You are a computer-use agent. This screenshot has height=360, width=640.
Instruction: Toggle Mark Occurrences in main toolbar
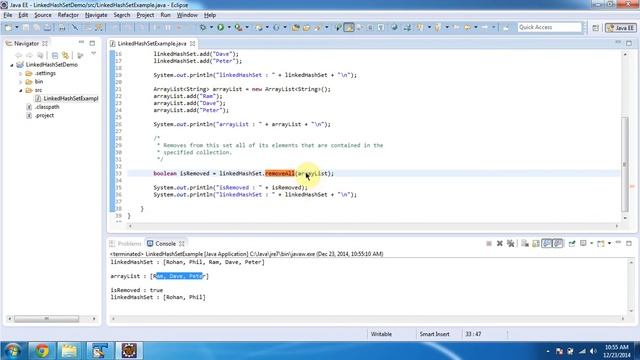click(349, 27)
